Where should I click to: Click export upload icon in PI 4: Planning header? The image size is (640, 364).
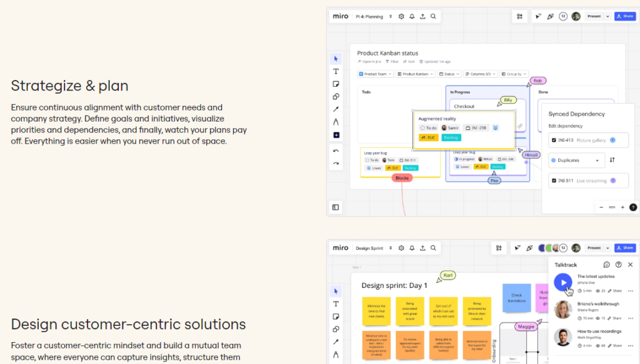point(422,16)
